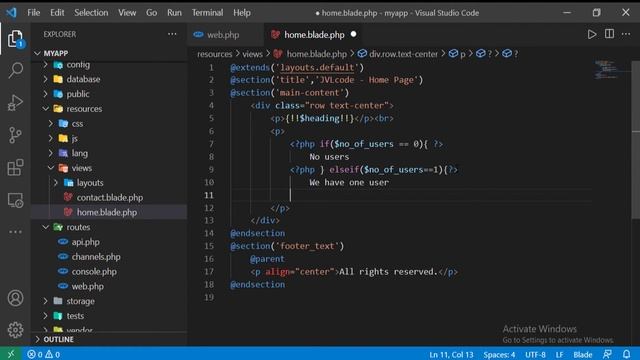Open the File menu

coord(33,13)
